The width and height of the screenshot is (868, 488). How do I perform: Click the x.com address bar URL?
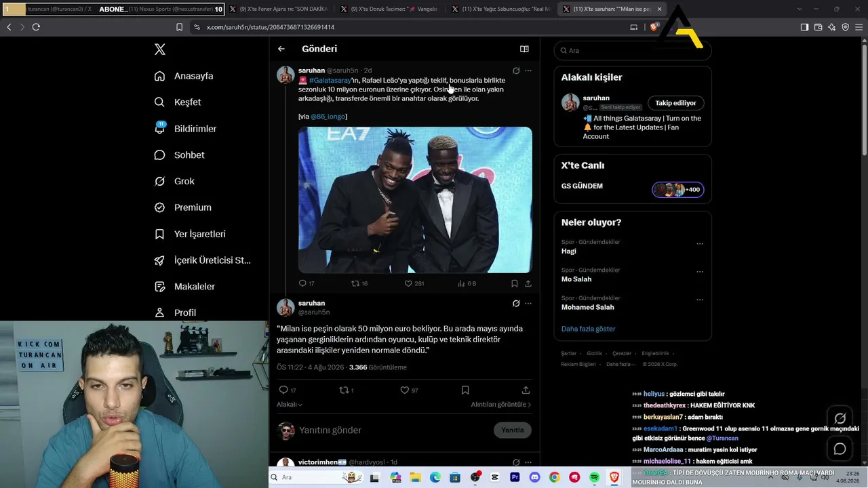point(271,27)
